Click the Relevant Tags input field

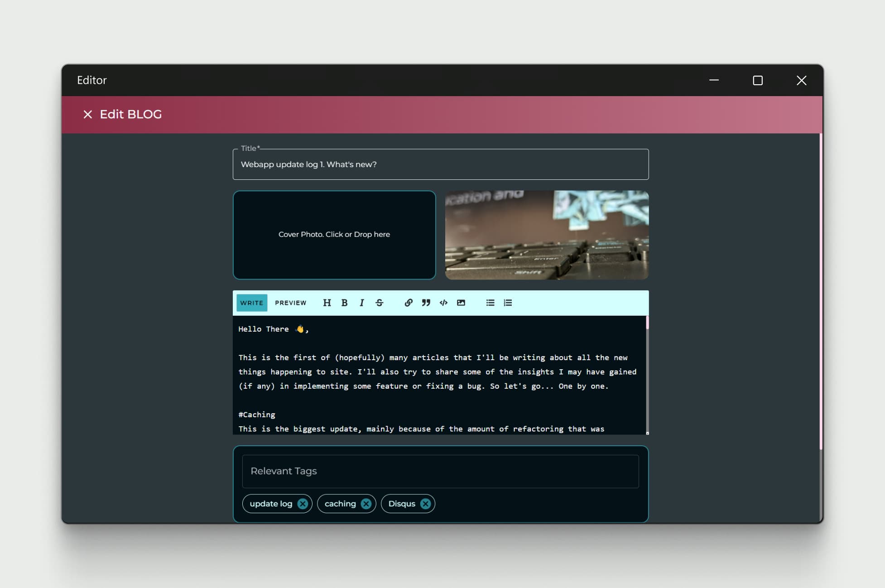click(441, 471)
